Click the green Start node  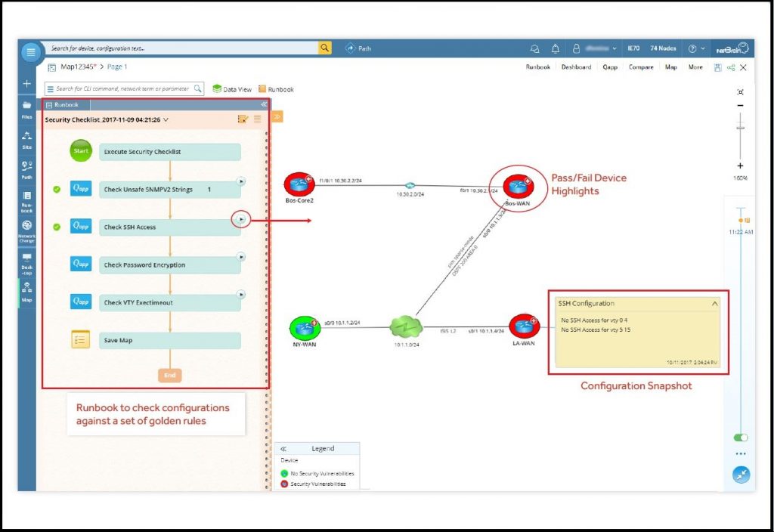81,151
